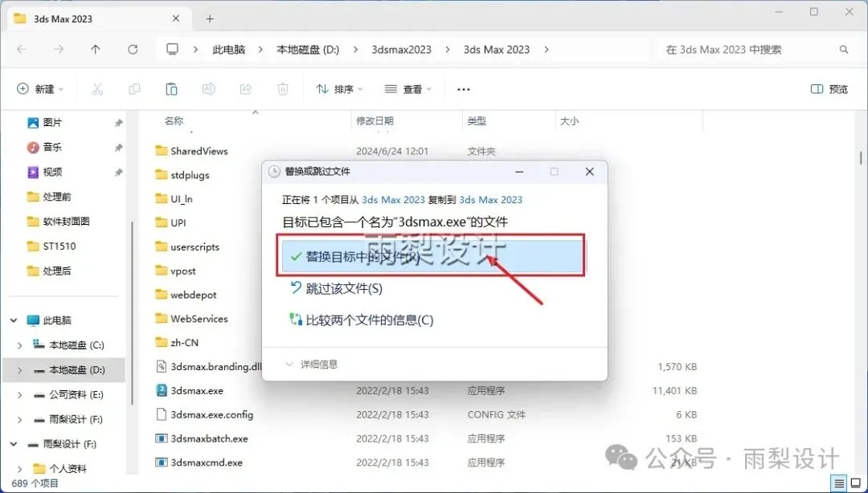This screenshot has height=493, width=868.
Task: Open the zh-CN folder
Action: click(x=184, y=343)
